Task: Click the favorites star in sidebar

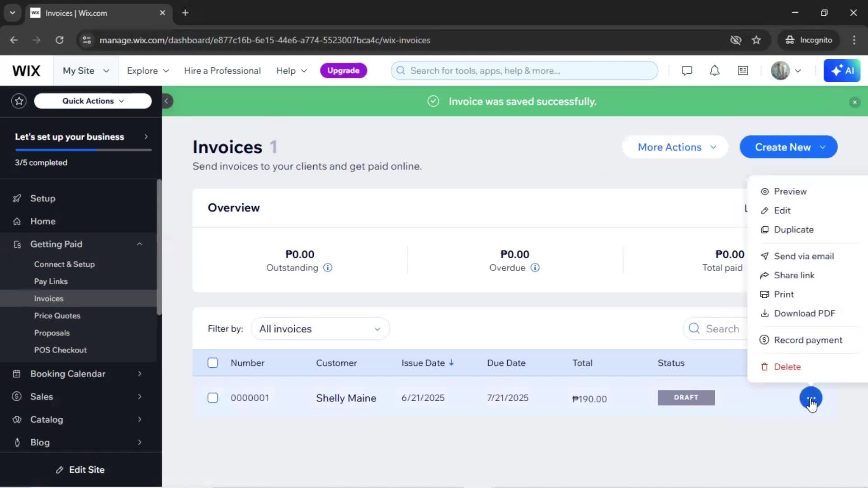Action: (19, 101)
